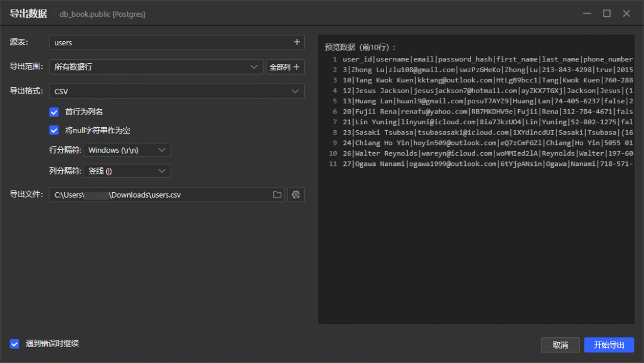The height and width of the screenshot is (363, 644).
Task: Click the plus icon in source table field
Action: pos(296,42)
